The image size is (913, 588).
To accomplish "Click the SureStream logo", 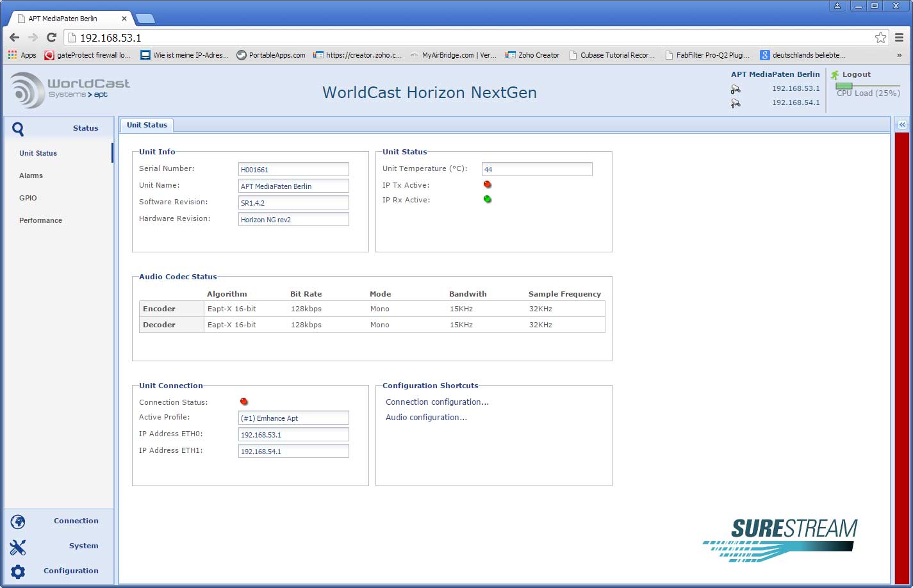I will coord(780,539).
